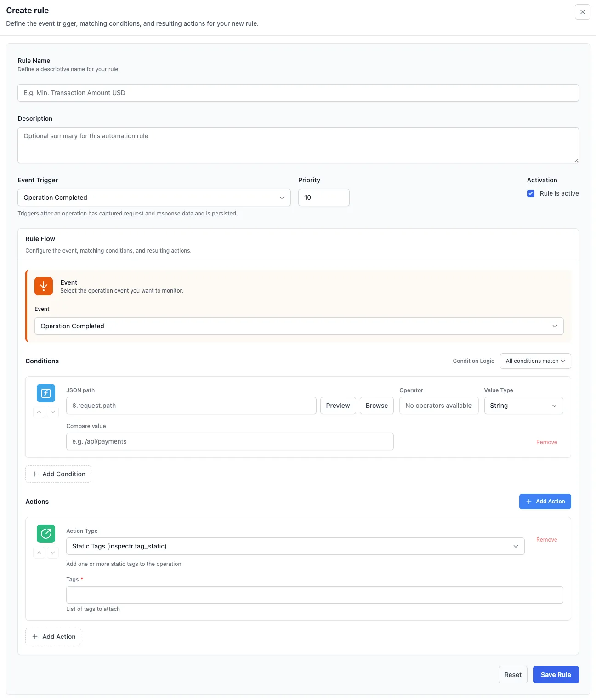Click the orange Event download-arrow icon
596x700 pixels.
pyautogui.click(x=44, y=286)
